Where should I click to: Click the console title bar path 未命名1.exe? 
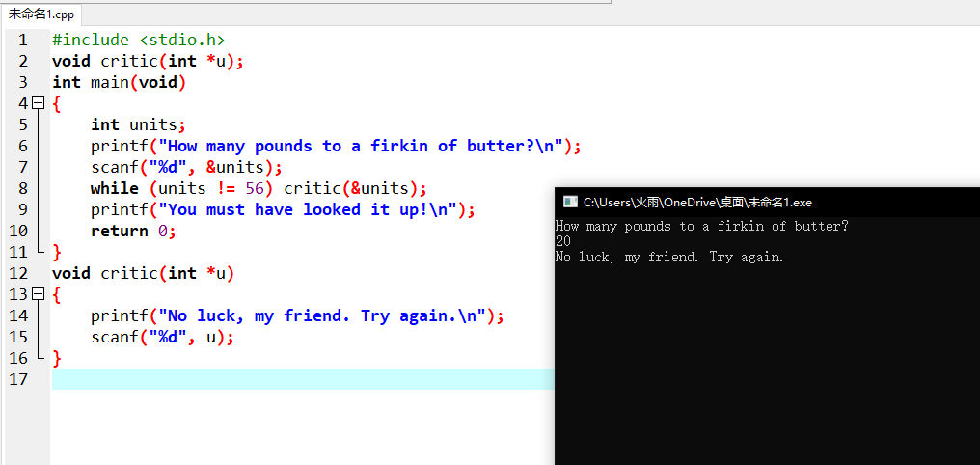pyautogui.click(x=697, y=202)
